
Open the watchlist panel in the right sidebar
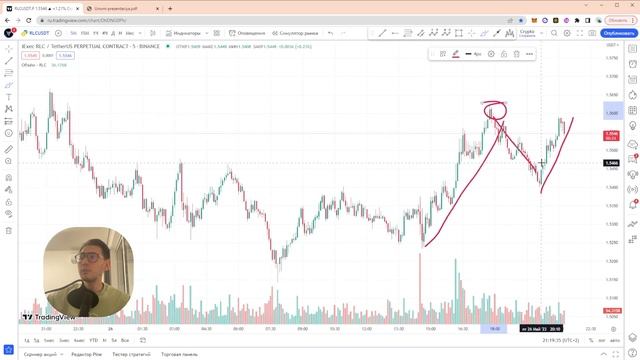click(633, 49)
